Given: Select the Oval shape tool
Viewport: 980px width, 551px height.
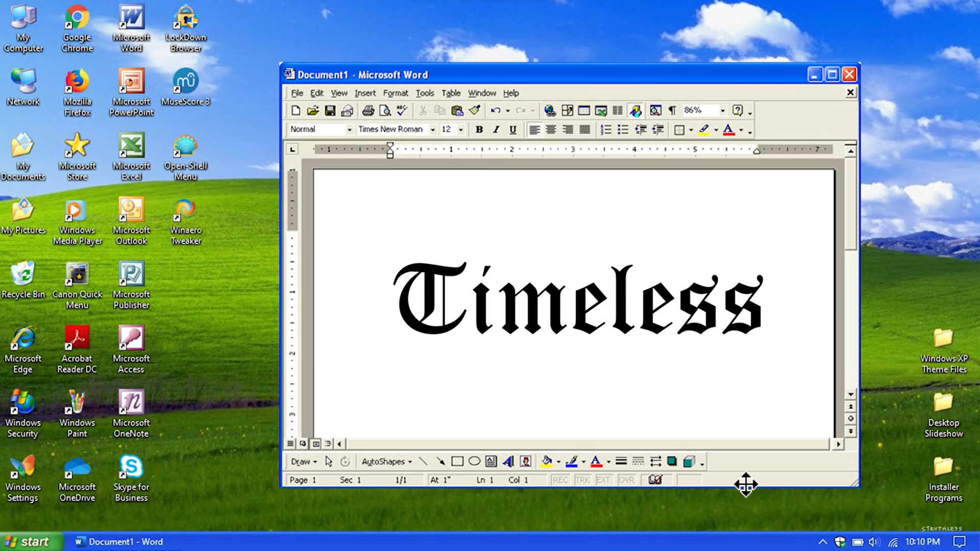Looking at the screenshot, I should point(474,462).
